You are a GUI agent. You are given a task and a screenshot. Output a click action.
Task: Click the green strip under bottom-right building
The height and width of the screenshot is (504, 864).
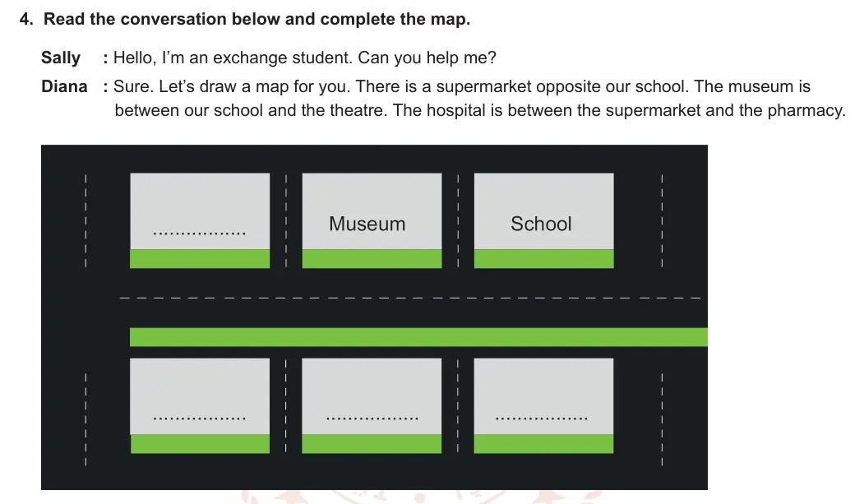click(x=544, y=444)
